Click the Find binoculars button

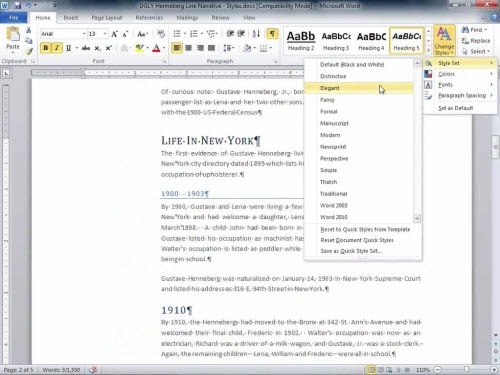[474, 30]
